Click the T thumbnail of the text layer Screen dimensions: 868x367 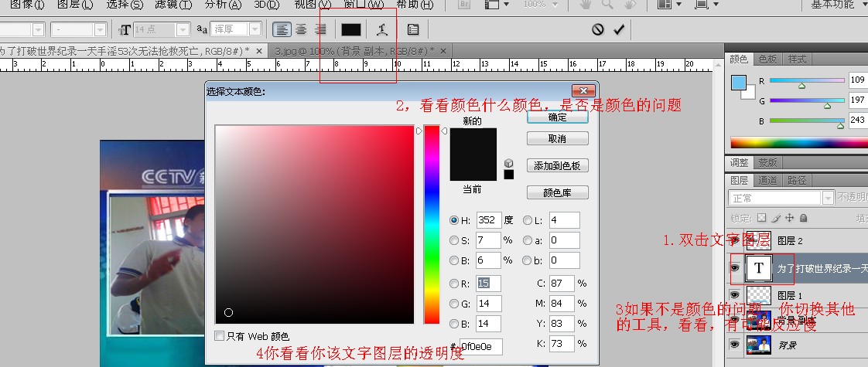tap(759, 269)
